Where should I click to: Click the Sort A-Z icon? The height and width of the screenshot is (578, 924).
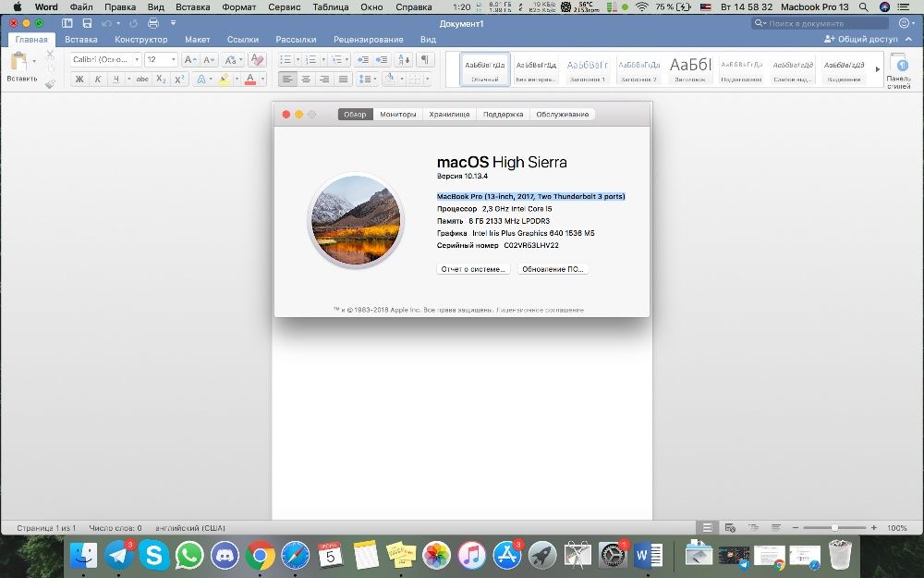pos(405,59)
